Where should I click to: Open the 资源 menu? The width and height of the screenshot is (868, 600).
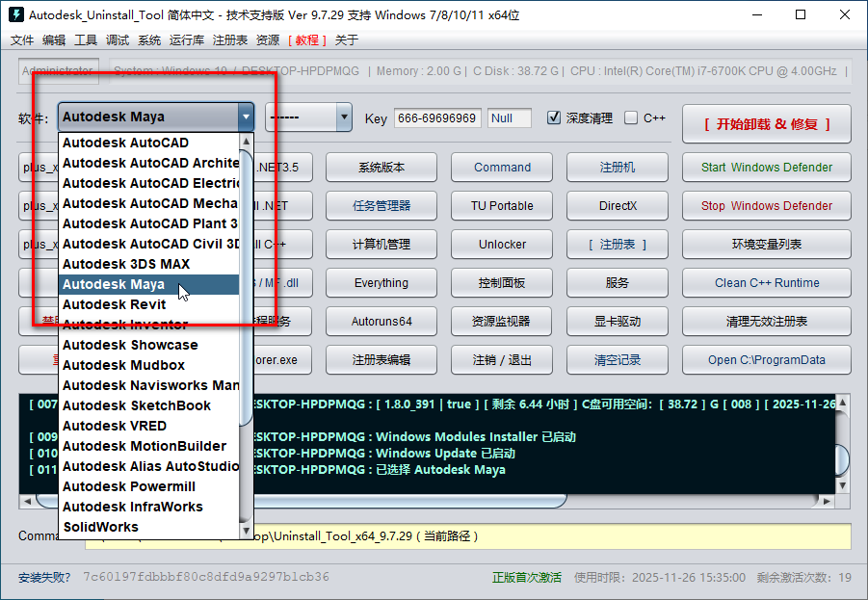tap(268, 39)
